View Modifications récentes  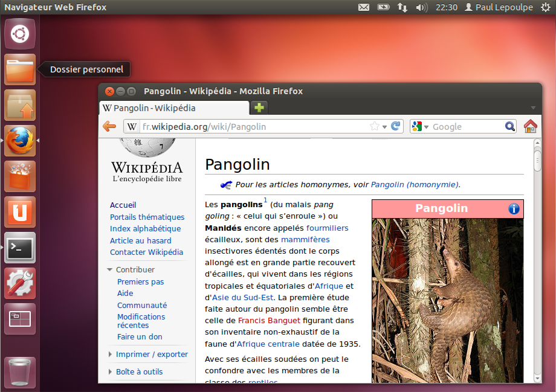point(141,321)
